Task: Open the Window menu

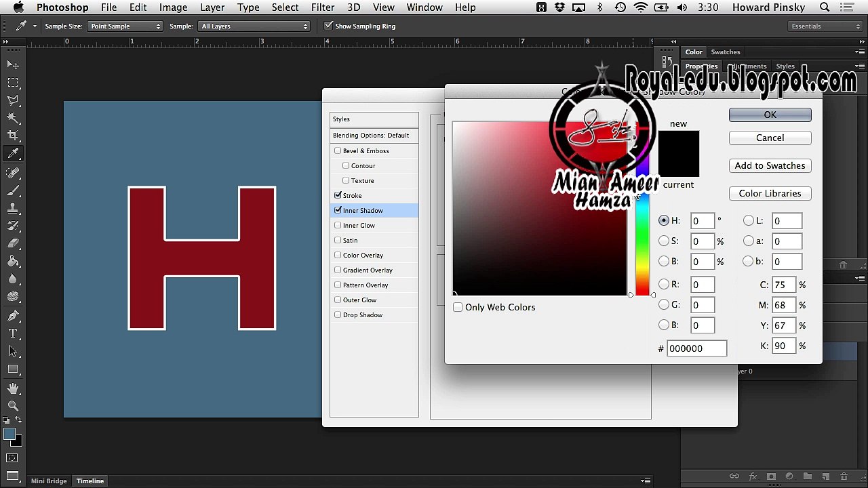Action: [425, 7]
